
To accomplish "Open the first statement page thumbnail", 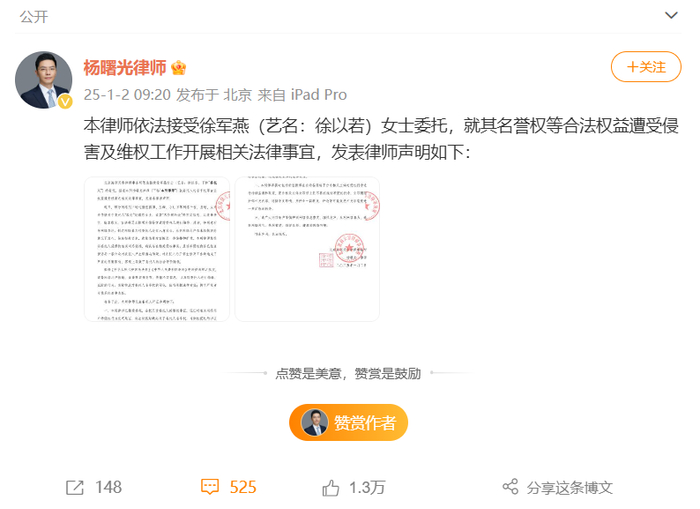I will coord(157,249).
